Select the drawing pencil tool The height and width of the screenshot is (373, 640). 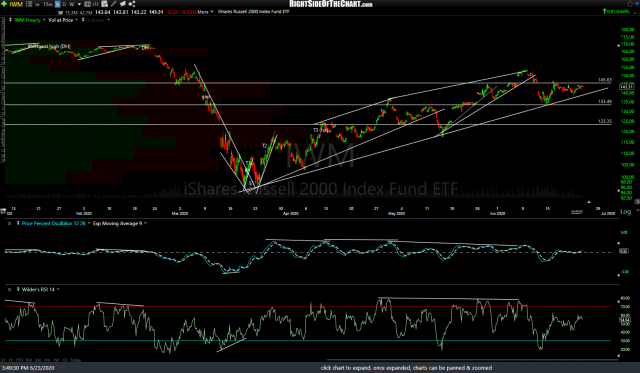pyautogui.click(x=113, y=4)
